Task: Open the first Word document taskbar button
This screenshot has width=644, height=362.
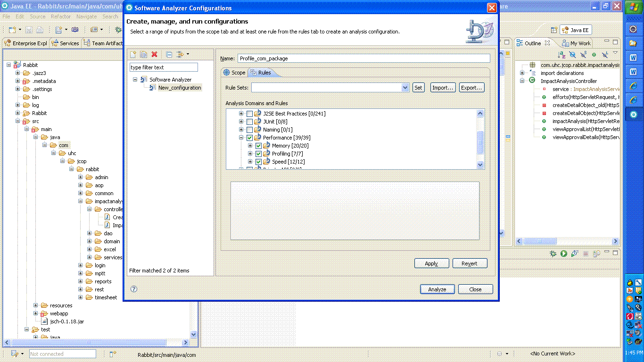Action: (633, 58)
